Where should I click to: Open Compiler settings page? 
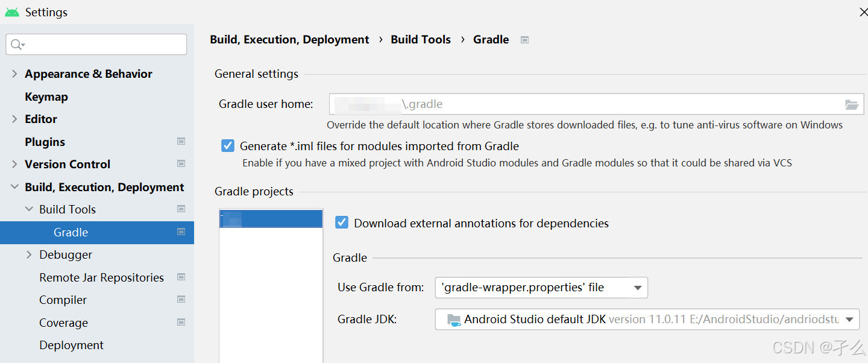click(63, 300)
